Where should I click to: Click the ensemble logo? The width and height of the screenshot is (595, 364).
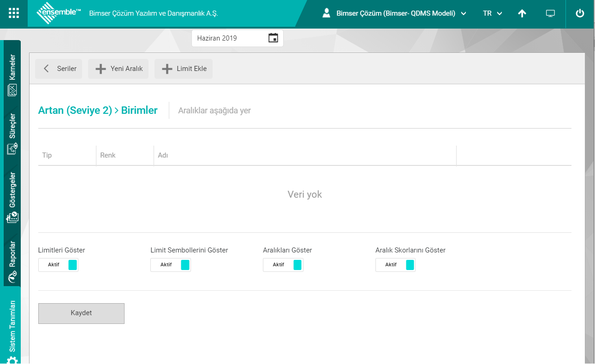click(59, 13)
